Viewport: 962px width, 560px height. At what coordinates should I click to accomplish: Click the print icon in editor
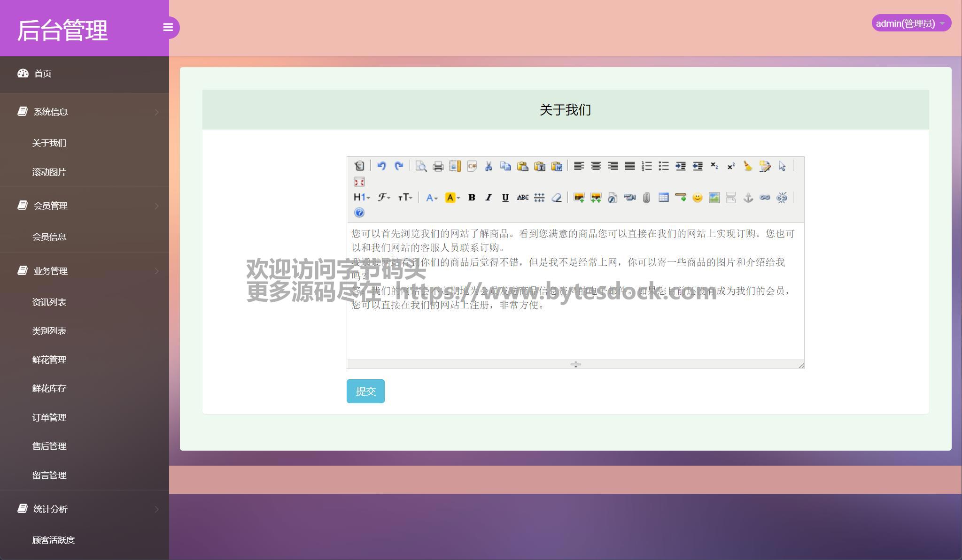(438, 166)
